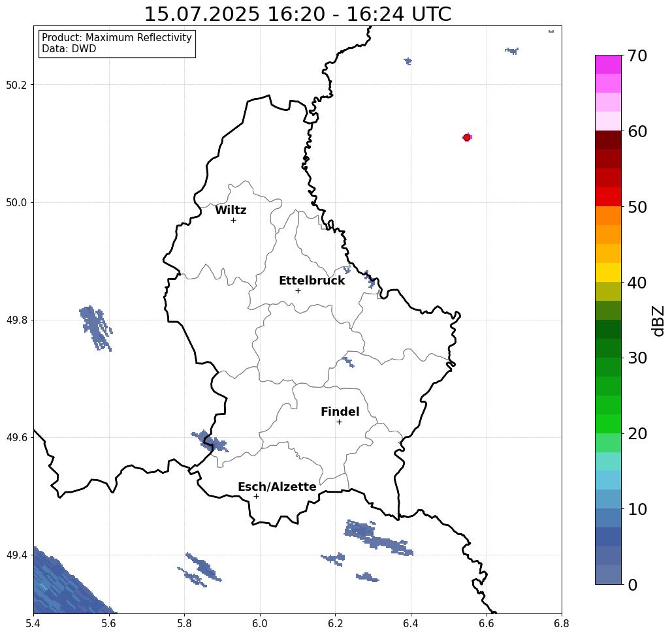Click the colorbar tick label 20
Screen dimensions: 672x635
tap(637, 433)
